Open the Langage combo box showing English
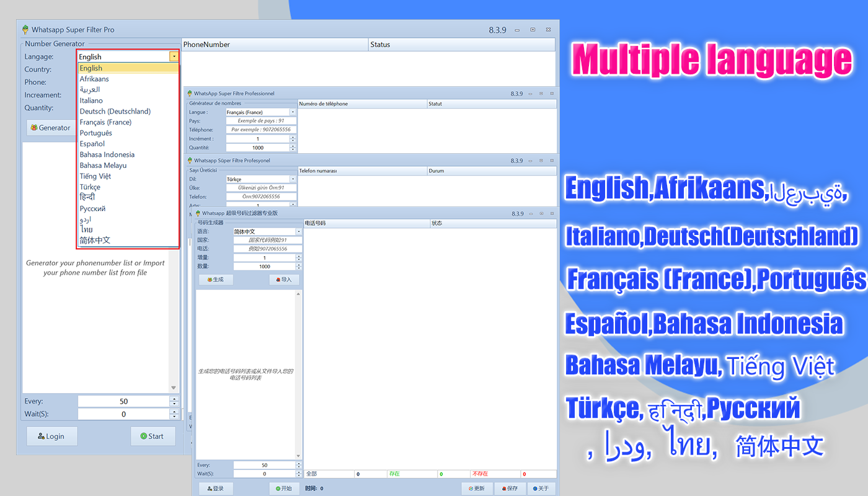Screen dimensions: 868x496 [x=174, y=56]
